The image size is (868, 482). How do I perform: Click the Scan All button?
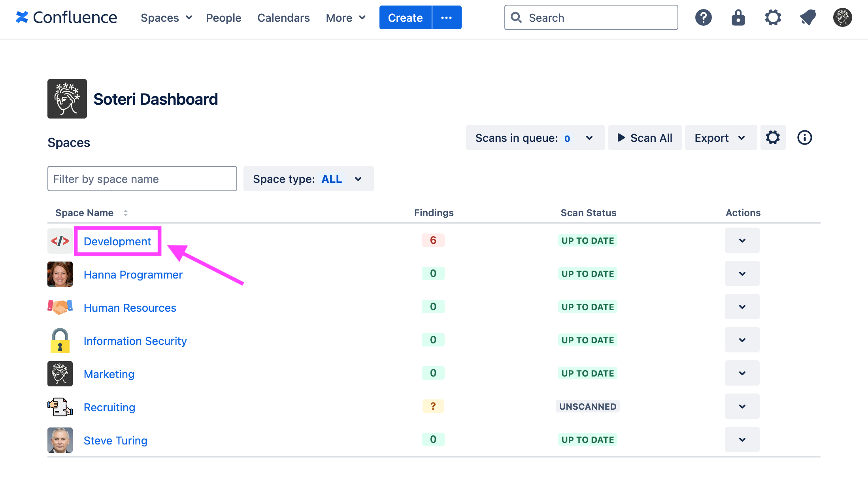coord(644,137)
